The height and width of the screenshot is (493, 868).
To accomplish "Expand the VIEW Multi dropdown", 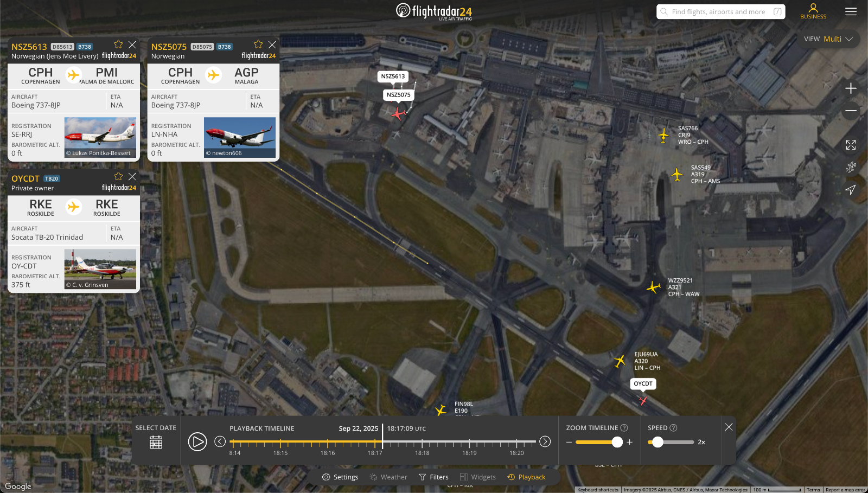I will pyautogui.click(x=828, y=39).
